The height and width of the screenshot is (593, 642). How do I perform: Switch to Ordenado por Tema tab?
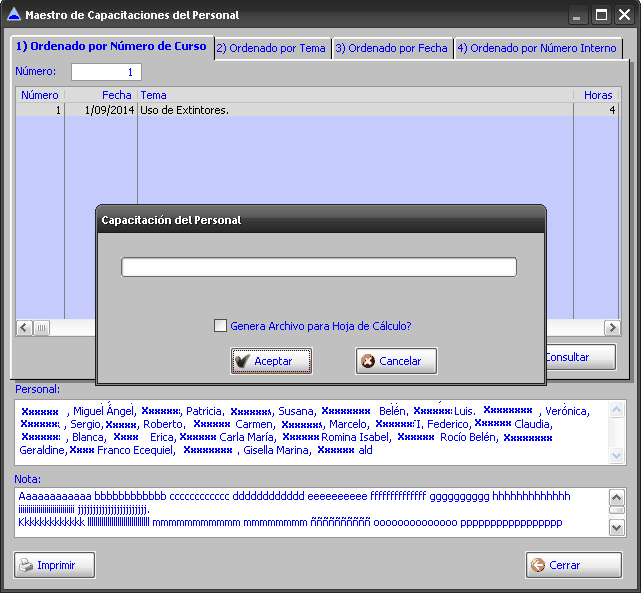coord(271,48)
